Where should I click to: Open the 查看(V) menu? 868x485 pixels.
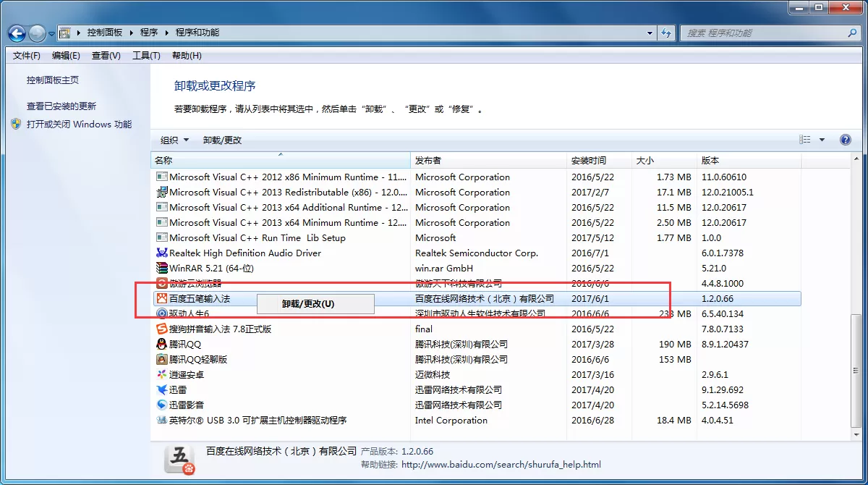coord(106,56)
